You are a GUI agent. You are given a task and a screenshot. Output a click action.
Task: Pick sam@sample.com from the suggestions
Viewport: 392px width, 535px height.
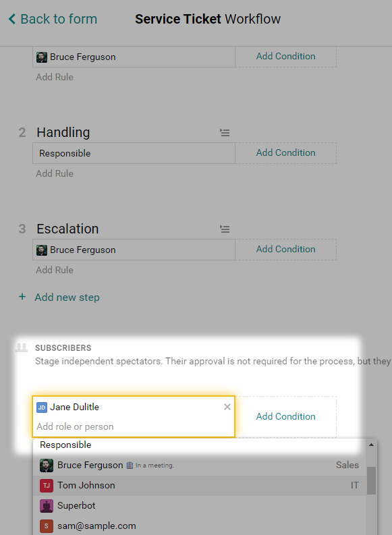(200, 526)
